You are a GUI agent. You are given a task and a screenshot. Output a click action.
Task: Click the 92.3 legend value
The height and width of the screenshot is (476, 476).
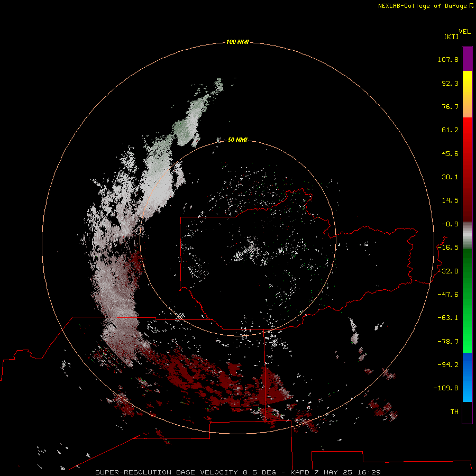click(x=450, y=83)
